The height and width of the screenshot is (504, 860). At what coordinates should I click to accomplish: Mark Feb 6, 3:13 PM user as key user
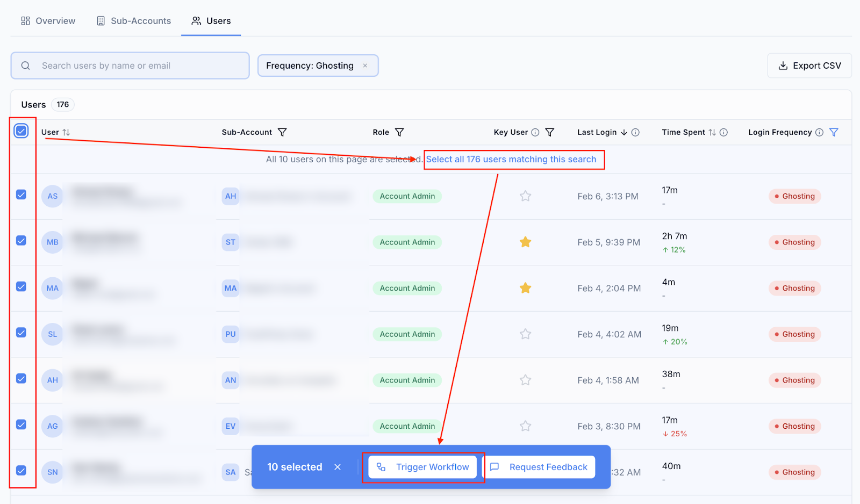tap(526, 196)
